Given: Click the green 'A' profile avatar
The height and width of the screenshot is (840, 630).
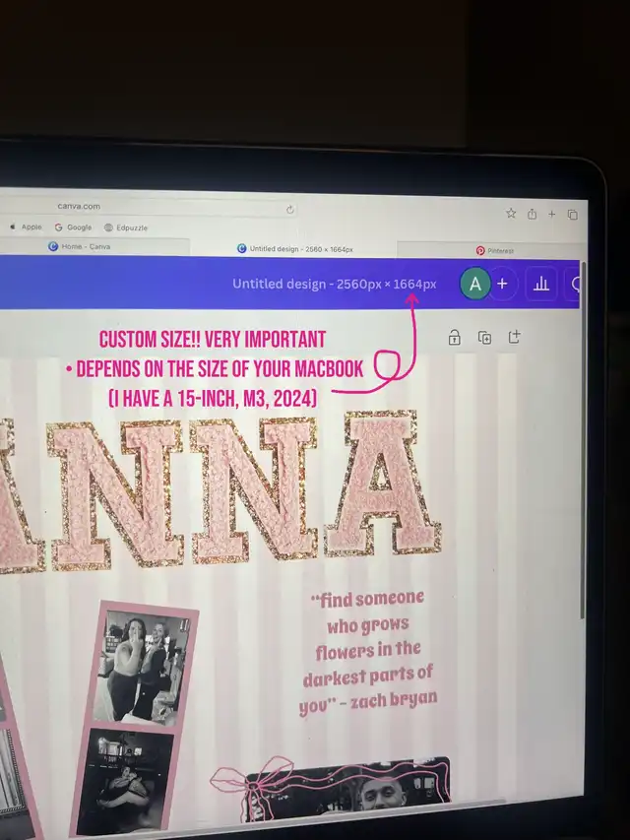Looking at the screenshot, I should [x=475, y=285].
